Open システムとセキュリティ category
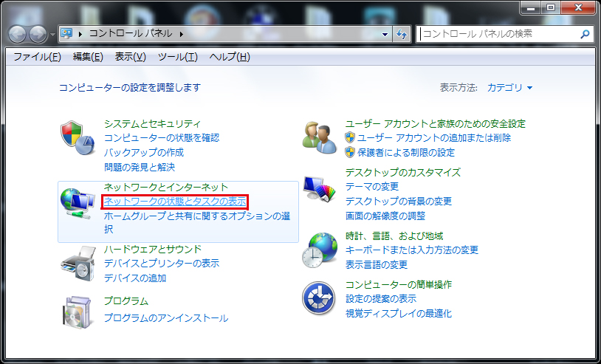The image size is (601, 364). pos(153,124)
